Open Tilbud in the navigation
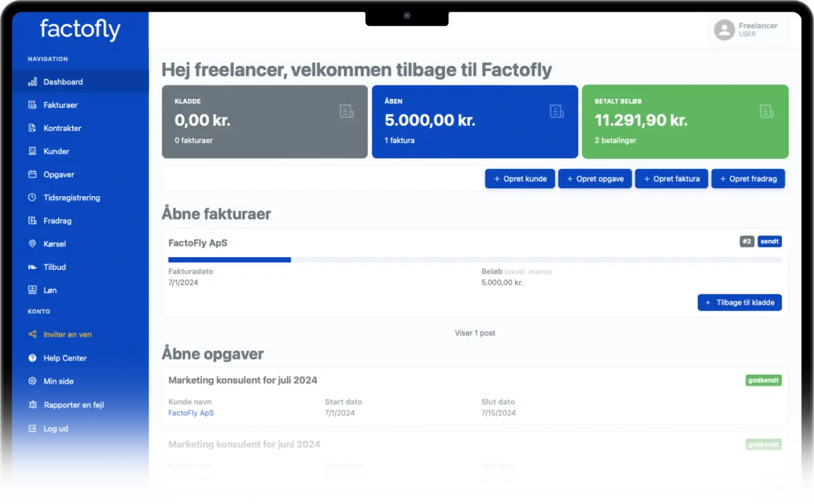The height and width of the screenshot is (504, 814). [x=80, y=267]
